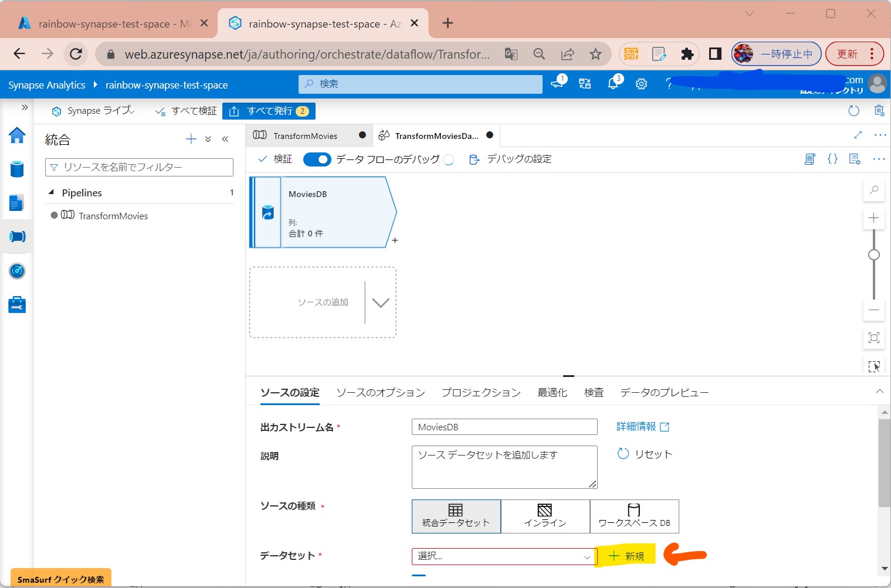View the JSON code braces icon
This screenshot has width=891, height=588.
(832, 159)
